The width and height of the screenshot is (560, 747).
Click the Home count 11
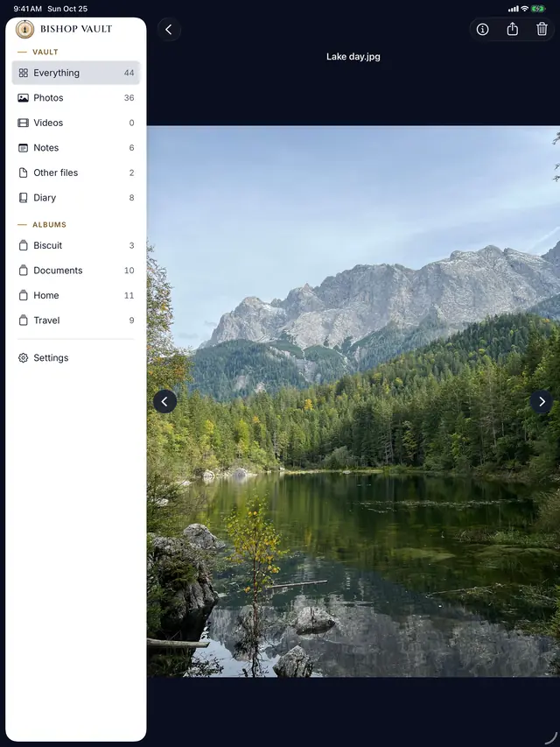pyautogui.click(x=129, y=295)
